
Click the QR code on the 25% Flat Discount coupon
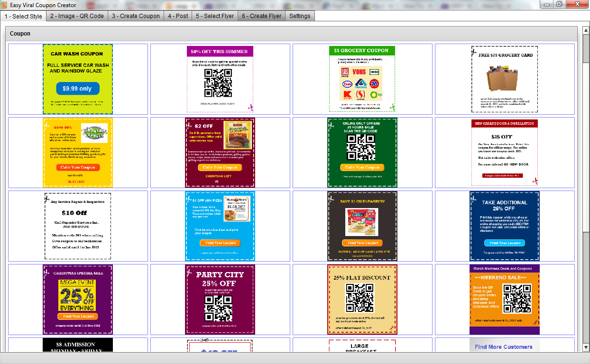360,298
